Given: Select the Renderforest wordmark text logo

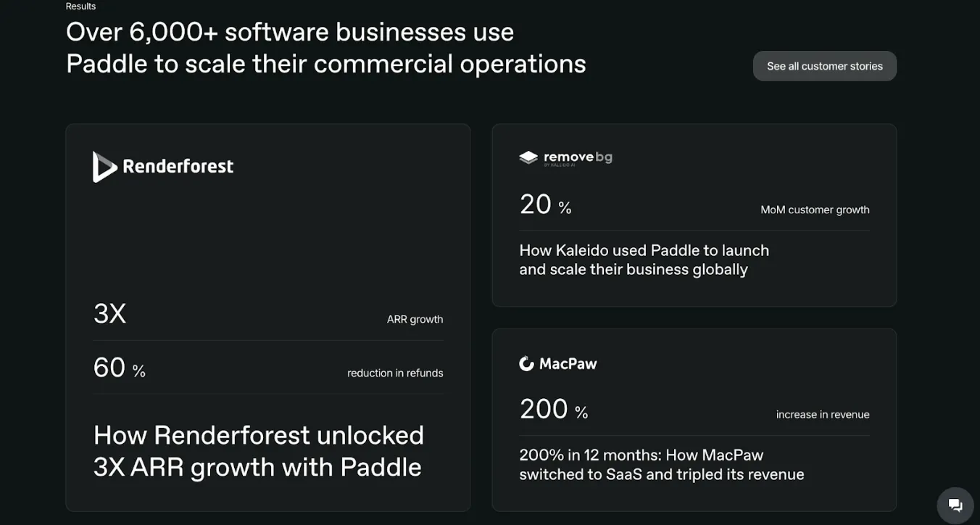Looking at the screenshot, I should (x=177, y=165).
